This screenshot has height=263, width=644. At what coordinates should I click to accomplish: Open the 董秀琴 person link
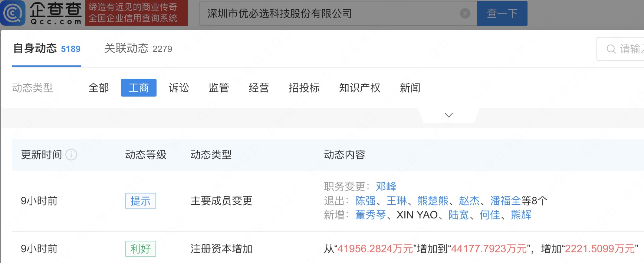(371, 215)
